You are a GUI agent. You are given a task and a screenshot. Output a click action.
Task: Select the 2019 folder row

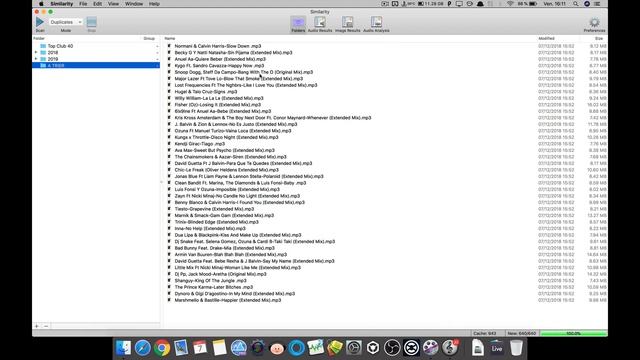pyautogui.click(x=96, y=59)
